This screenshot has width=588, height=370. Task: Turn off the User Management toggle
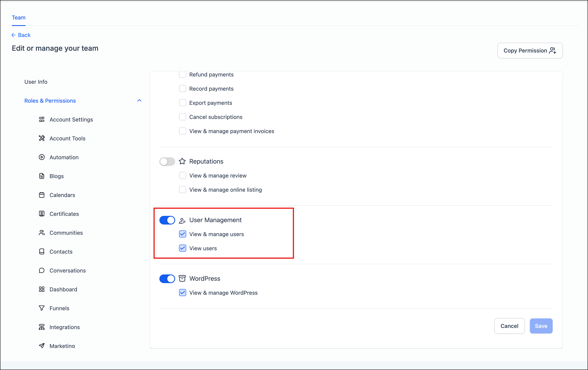click(167, 220)
